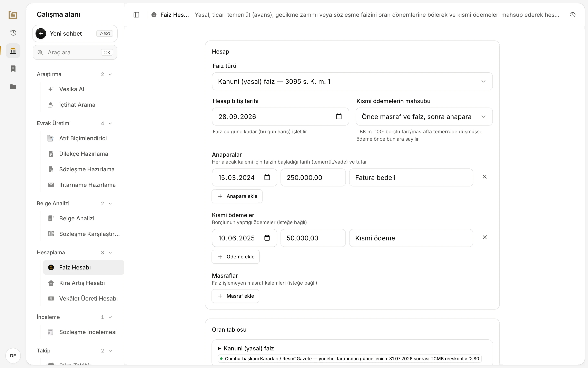The height and width of the screenshot is (368, 588).
Task: Remove the Kısmi ödeme payment row
Action: click(x=484, y=237)
